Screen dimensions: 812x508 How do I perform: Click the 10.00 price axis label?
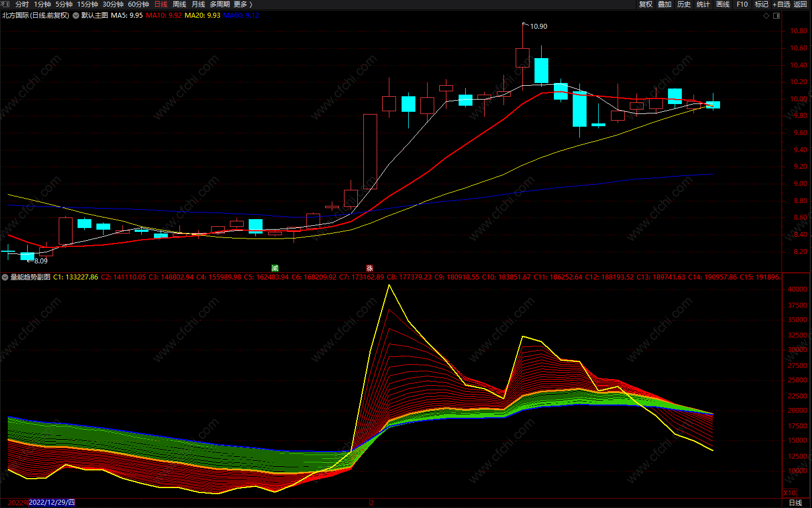(799, 99)
